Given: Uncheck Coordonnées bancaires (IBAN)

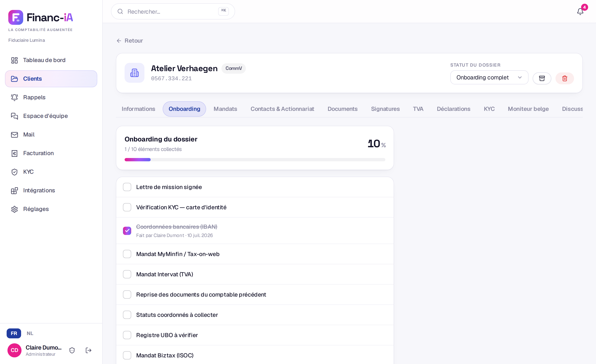Looking at the screenshot, I should 127,231.
